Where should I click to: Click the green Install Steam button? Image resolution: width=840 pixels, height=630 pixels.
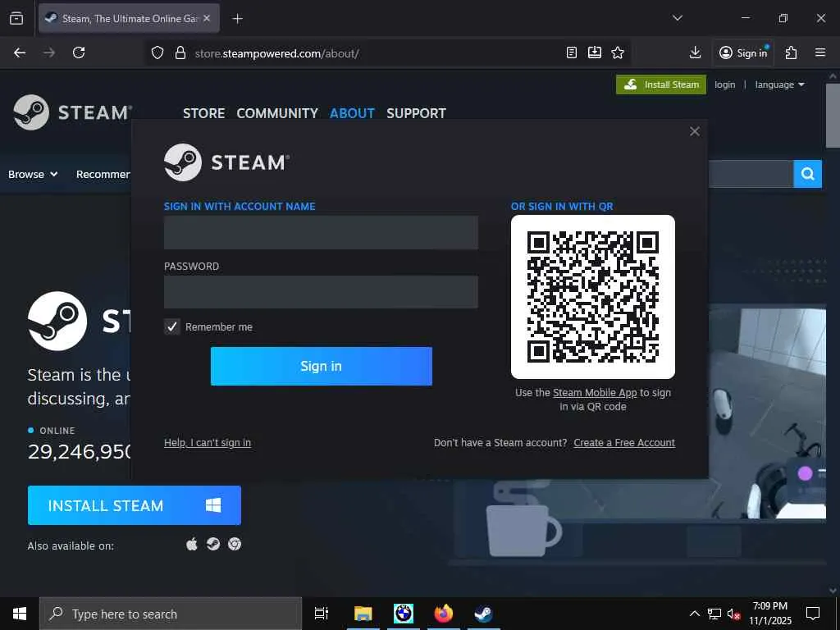click(661, 84)
